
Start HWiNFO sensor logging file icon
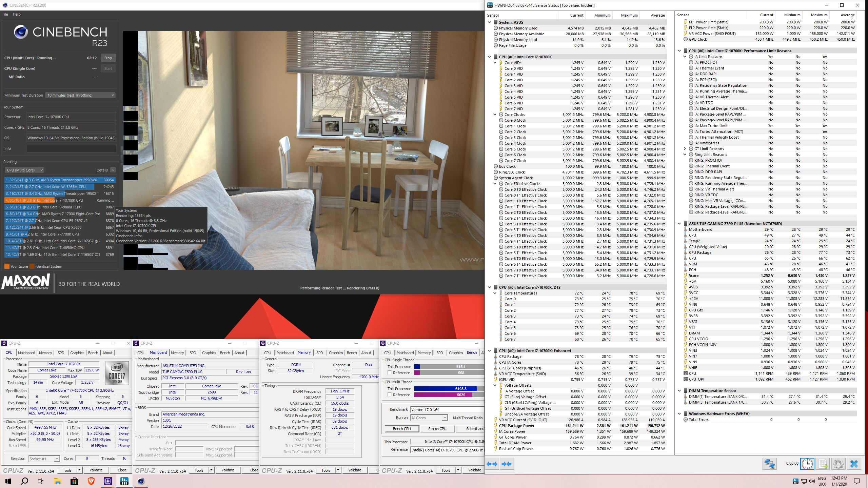(823, 464)
